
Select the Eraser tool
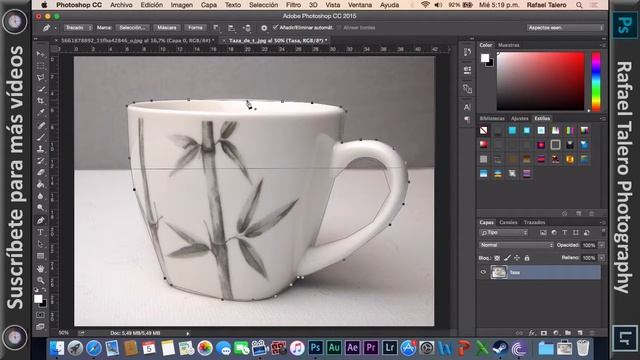point(40,173)
